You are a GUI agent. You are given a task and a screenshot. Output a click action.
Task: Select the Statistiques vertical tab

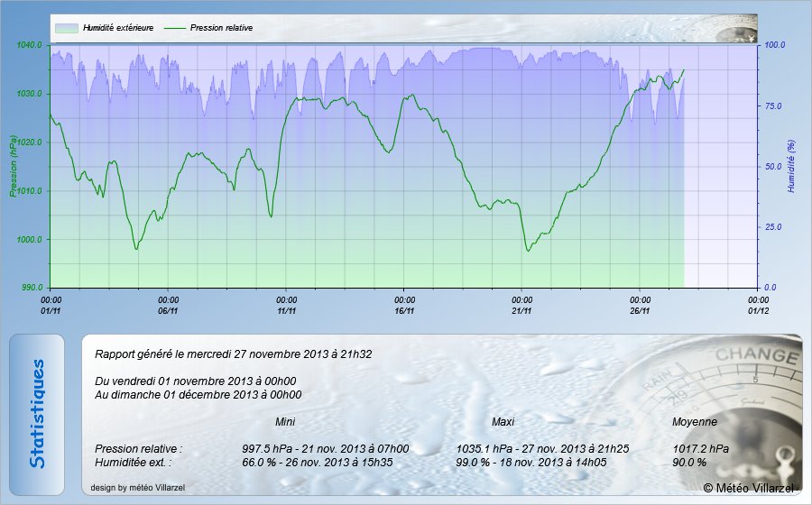(x=37, y=414)
